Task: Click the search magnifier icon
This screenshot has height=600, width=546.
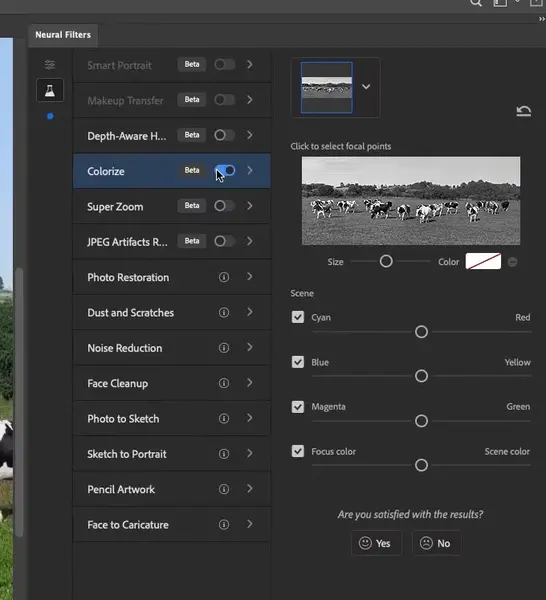Action: [x=476, y=3]
